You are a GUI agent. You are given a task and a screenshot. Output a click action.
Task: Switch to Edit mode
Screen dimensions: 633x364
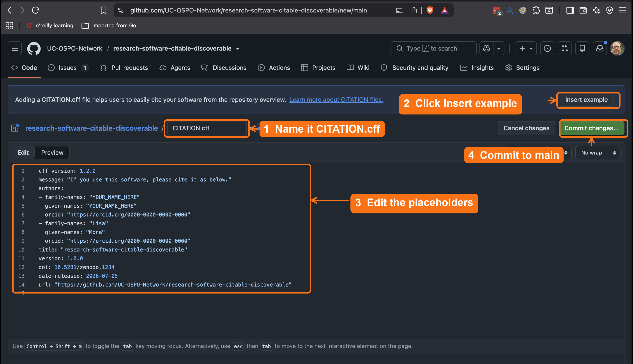coord(23,153)
